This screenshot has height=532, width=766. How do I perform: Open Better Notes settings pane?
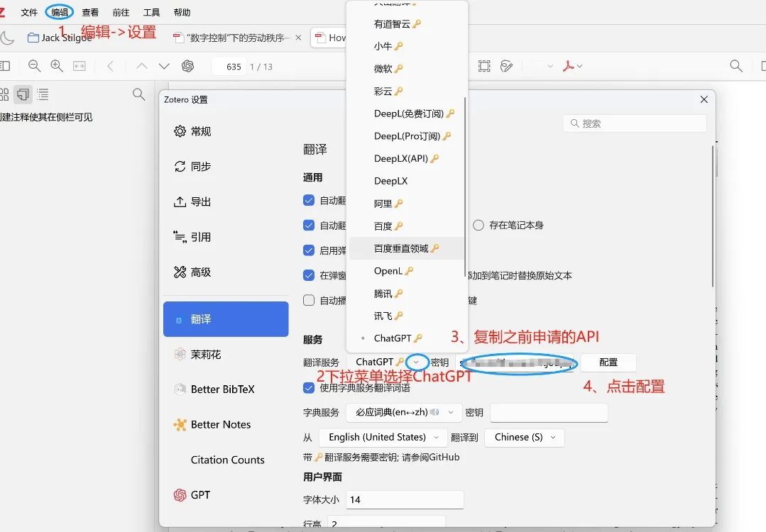[226, 425]
